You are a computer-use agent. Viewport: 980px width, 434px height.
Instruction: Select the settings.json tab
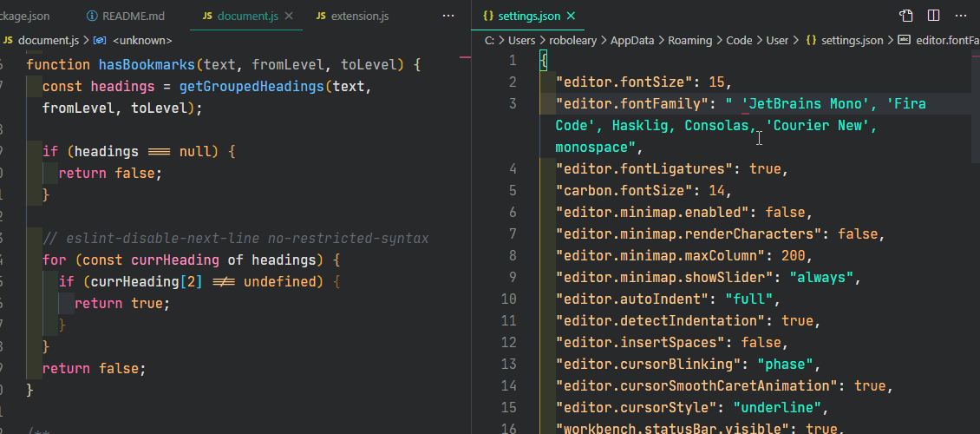point(529,16)
